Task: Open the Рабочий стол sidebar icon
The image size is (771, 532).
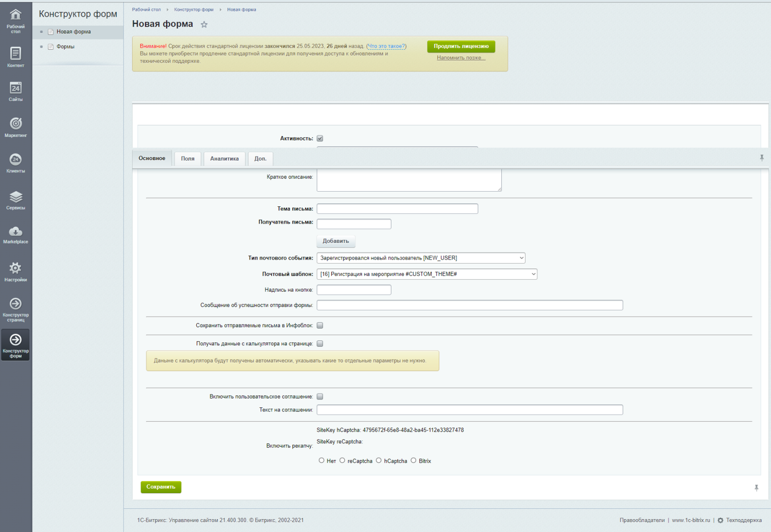Action: pyautogui.click(x=16, y=15)
